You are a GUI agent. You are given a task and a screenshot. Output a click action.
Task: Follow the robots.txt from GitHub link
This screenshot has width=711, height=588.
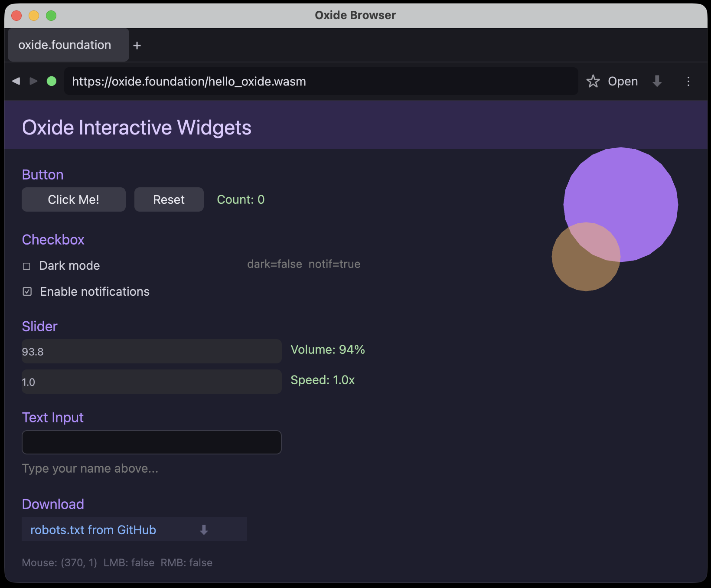click(x=93, y=529)
